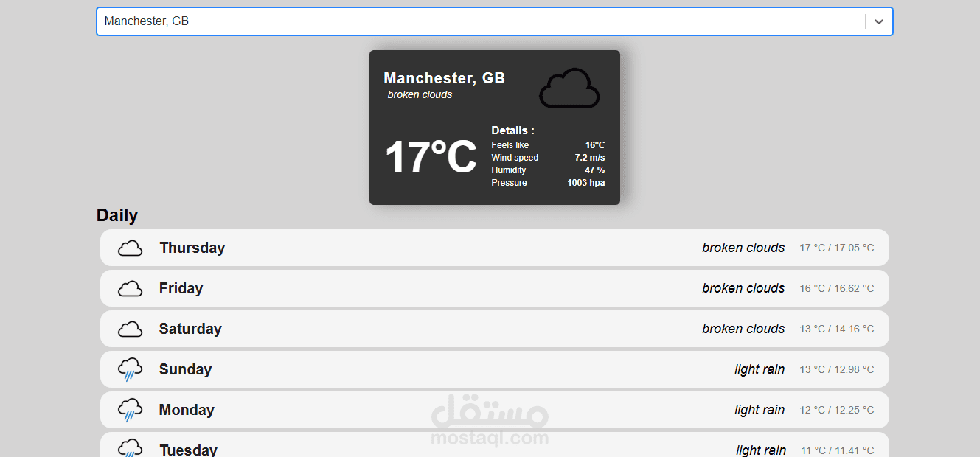The height and width of the screenshot is (457, 980).
Task: Click Thursday's 'broken clouds' description
Action: click(743, 248)
